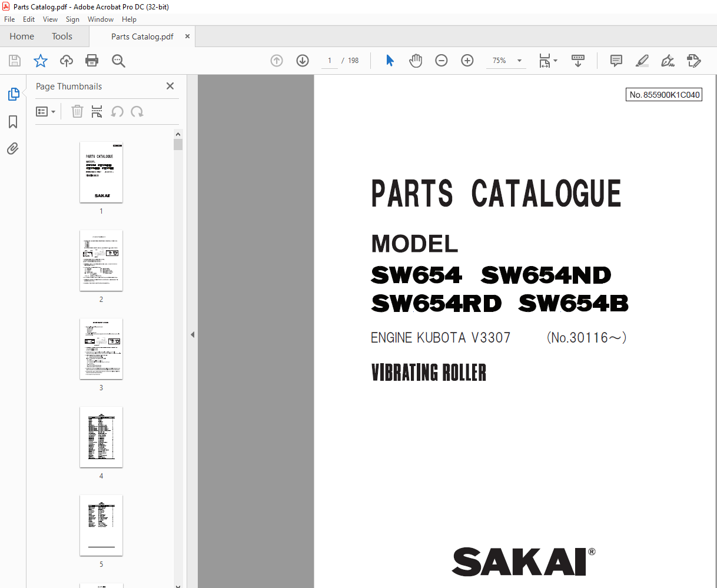
Task: Click thumbnails scrollbar up arrow
Action: pyautogui.click(x=178, y=135)
